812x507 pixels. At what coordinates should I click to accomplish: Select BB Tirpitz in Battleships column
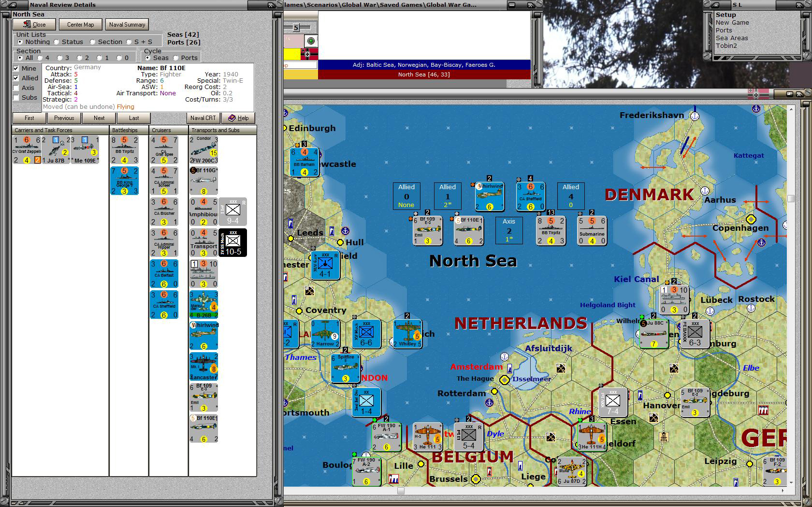coord(125,150)
